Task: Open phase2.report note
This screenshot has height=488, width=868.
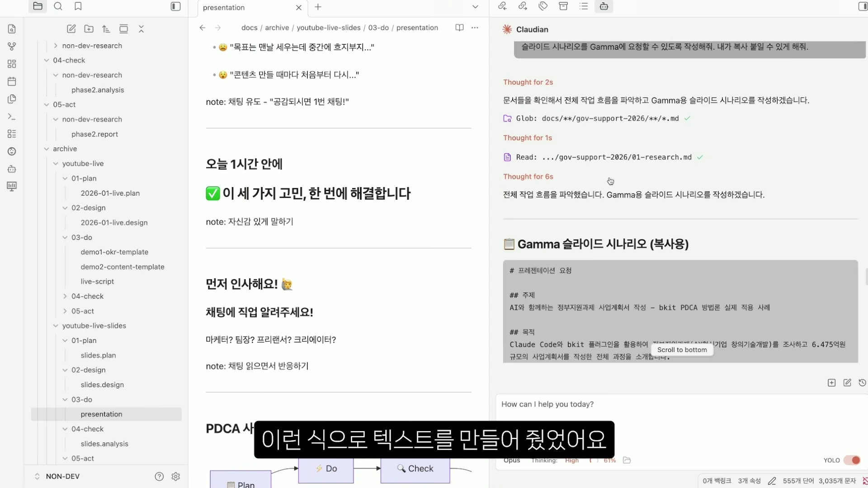Action: 94,134
